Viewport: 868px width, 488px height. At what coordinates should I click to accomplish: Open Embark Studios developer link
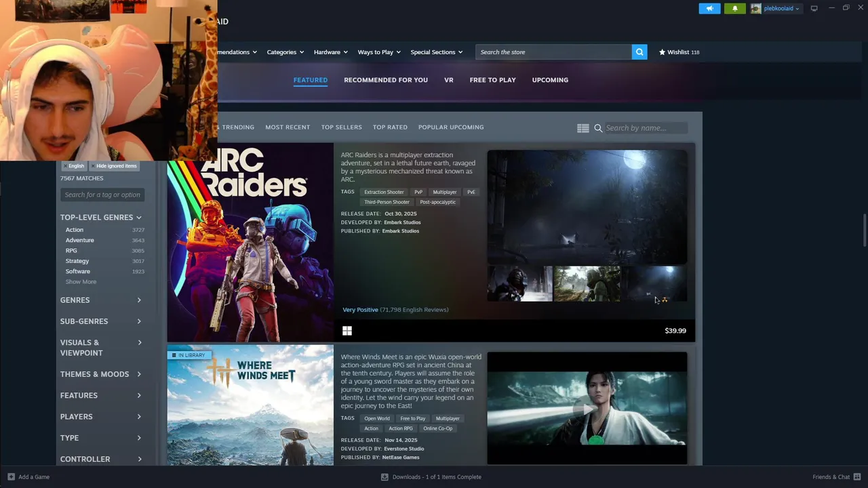(x=402, y=222)
